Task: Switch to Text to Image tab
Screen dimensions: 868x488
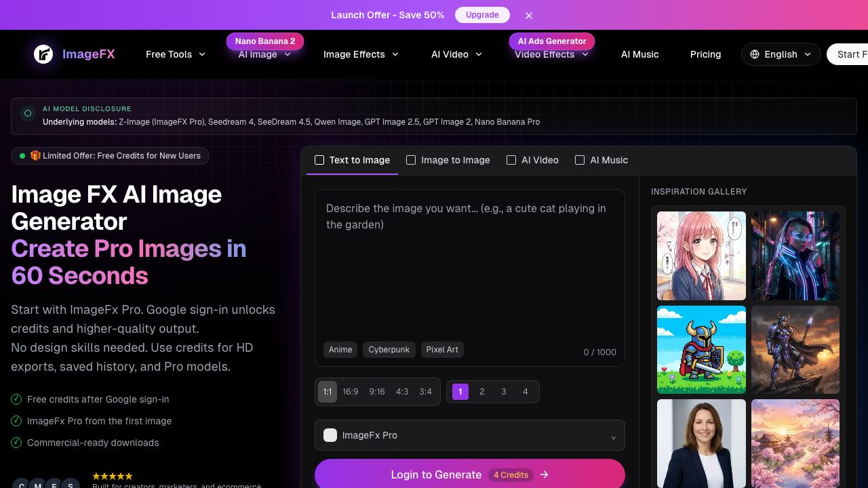Action: click(x=352, y=160)
